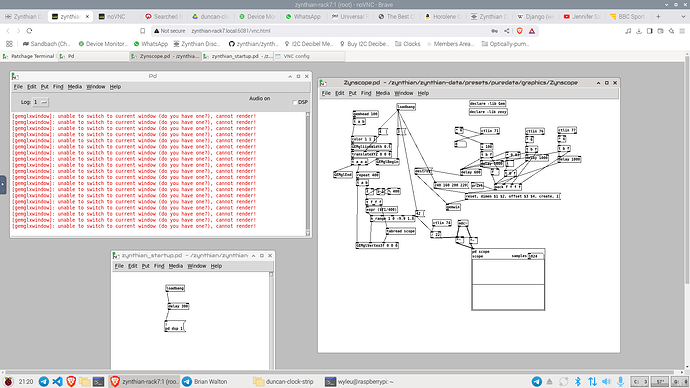Screen dimensions: 690x388
Task: Click the loadbang object in zynthian_startup patch
Action: click(175, 288)
